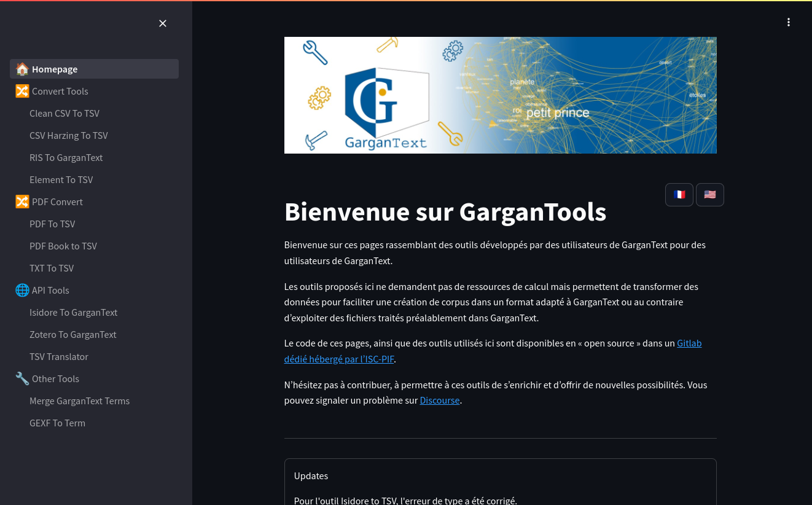Close the sidebar with the X icon

[x=163, y=23]
